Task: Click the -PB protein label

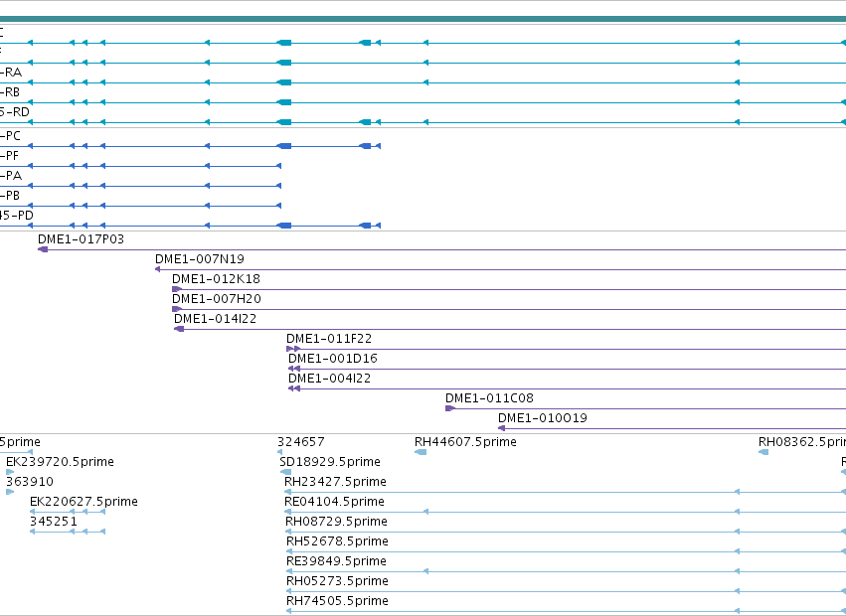Action: (x=10, y=196)
